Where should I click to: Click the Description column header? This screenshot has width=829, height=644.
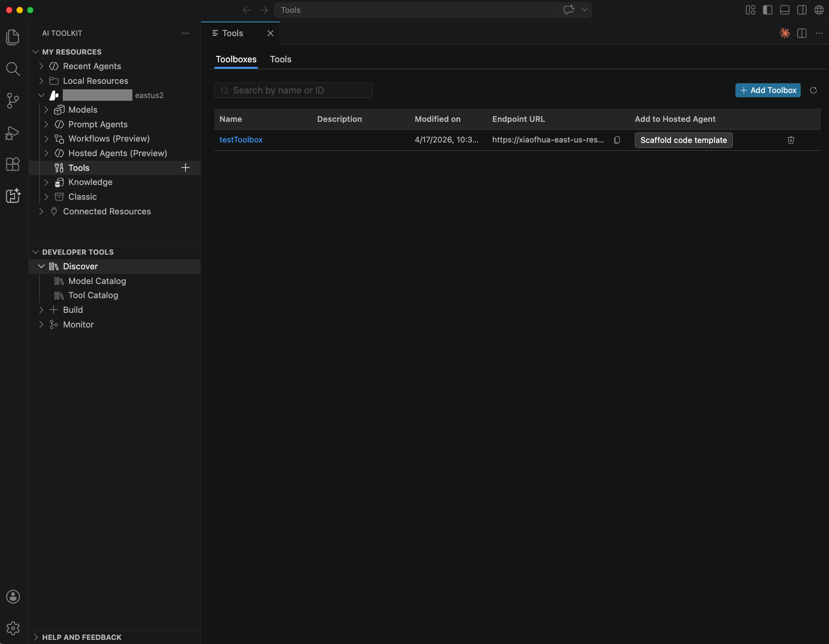pos(339,119)
